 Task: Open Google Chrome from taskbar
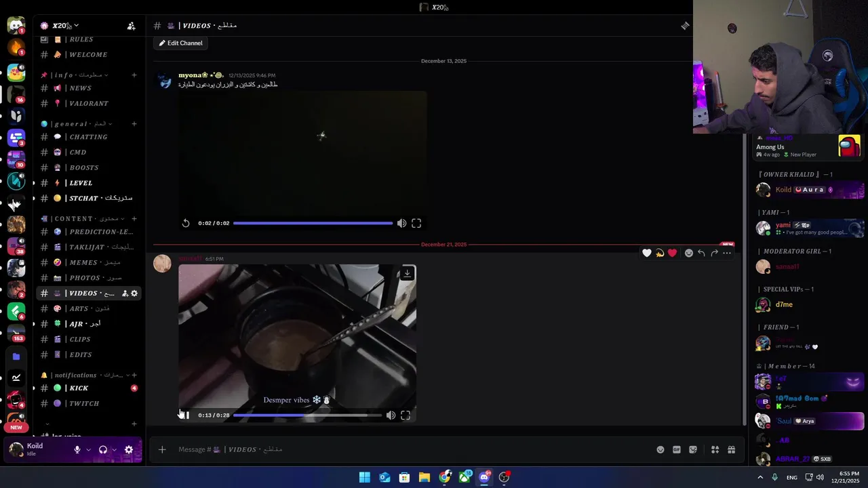tap(444, 477)
